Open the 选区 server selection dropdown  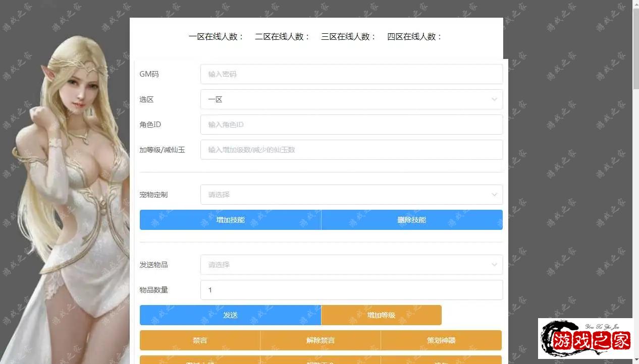pyautogui.click(x=351, y=99)
